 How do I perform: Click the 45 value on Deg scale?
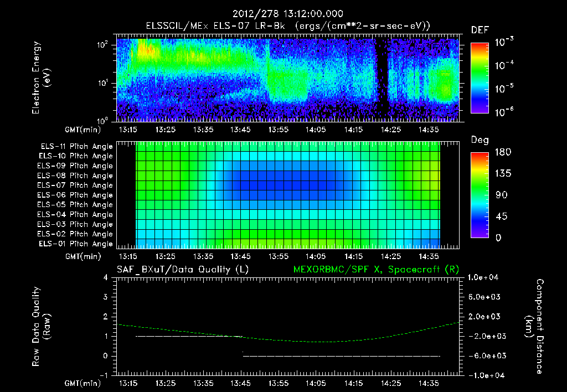tap(502, 216)
